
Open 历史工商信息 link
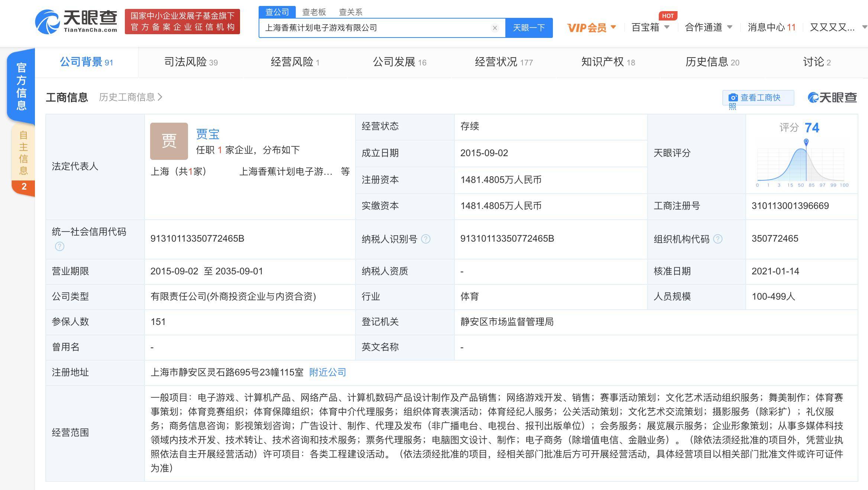click(130, 97)
